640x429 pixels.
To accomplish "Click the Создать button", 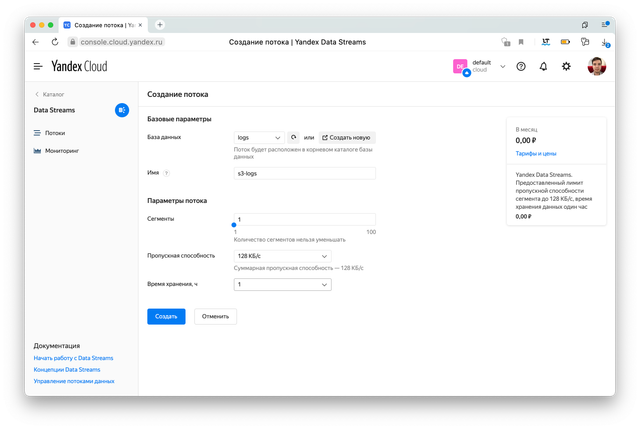I will [166, 316].
